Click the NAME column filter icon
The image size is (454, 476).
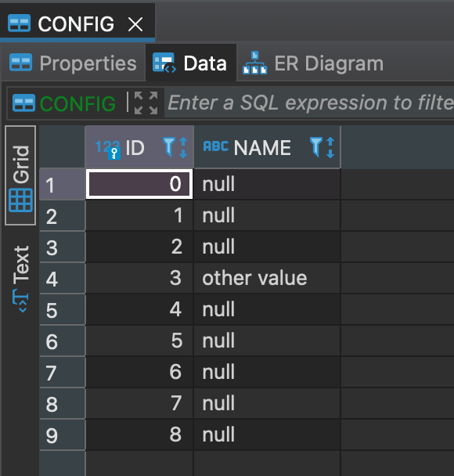click(x=316, y=147)
